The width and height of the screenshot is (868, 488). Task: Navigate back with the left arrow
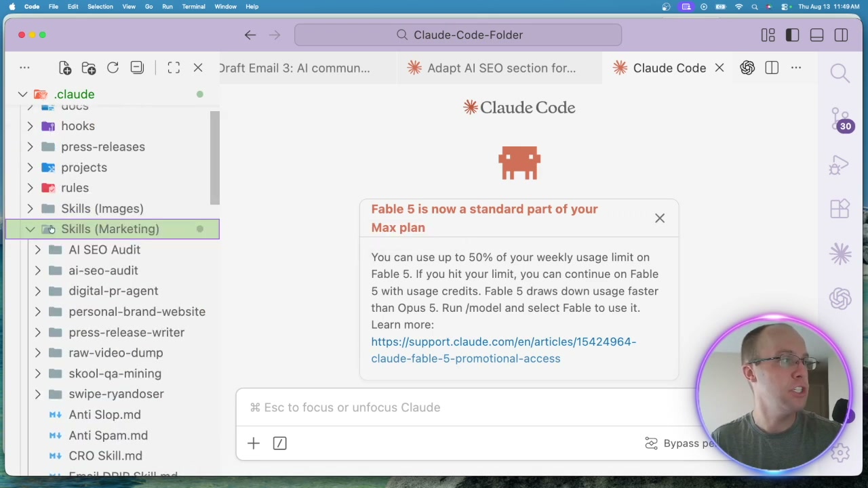(x=250, y=35)
